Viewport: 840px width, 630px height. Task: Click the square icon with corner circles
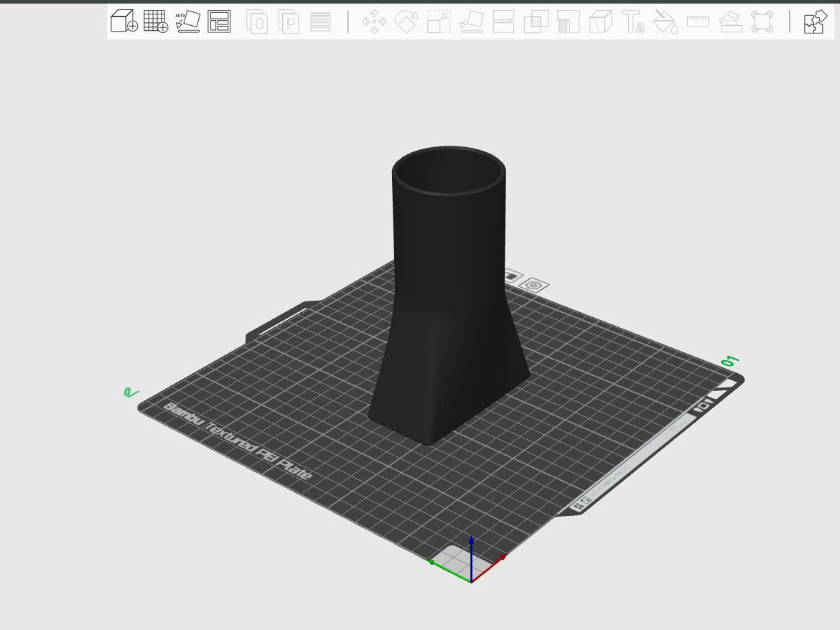tap(762, 22)
